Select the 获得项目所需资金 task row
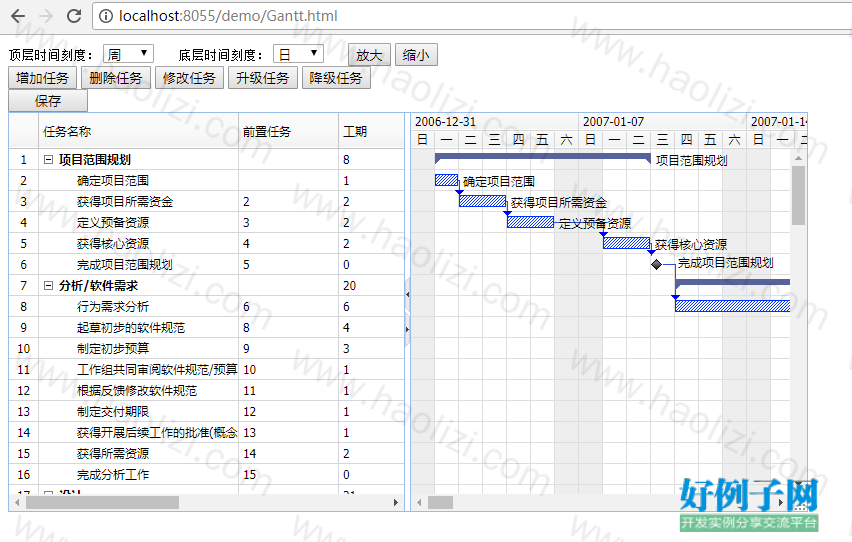 (206, 202)
